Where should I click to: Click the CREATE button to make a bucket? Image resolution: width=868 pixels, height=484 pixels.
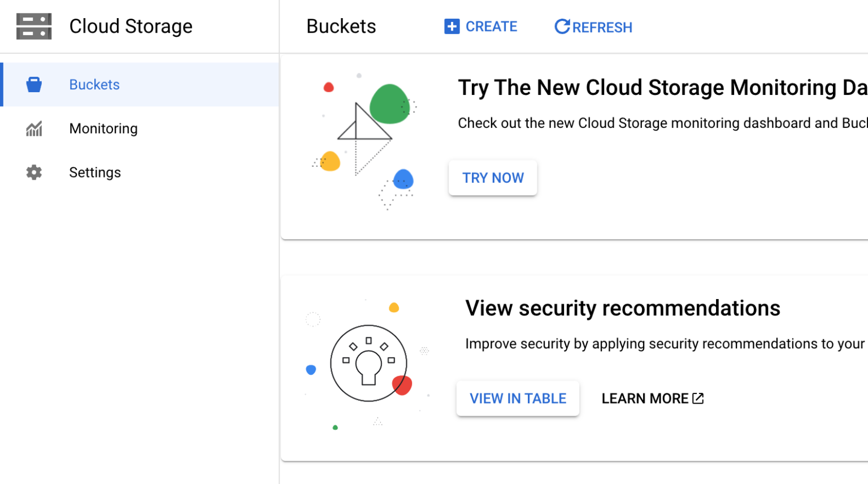(x=480, y=26)
